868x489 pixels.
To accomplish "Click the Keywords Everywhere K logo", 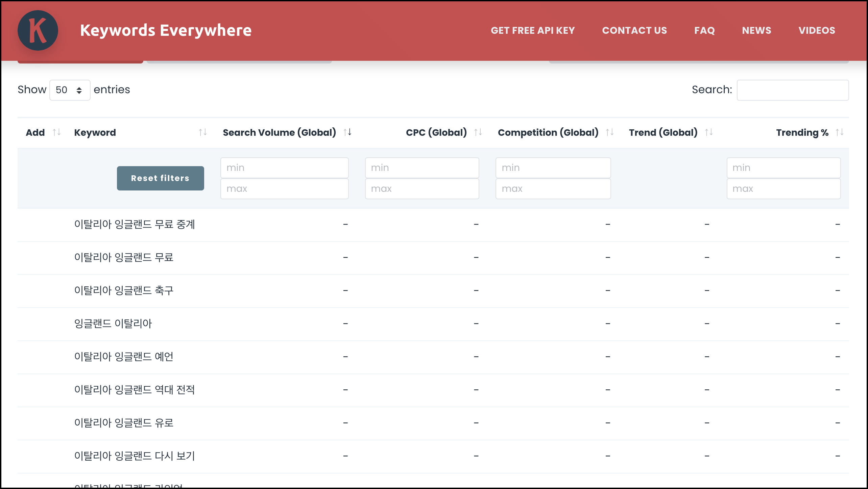I will pyautogui.click(x=38, y=30).
